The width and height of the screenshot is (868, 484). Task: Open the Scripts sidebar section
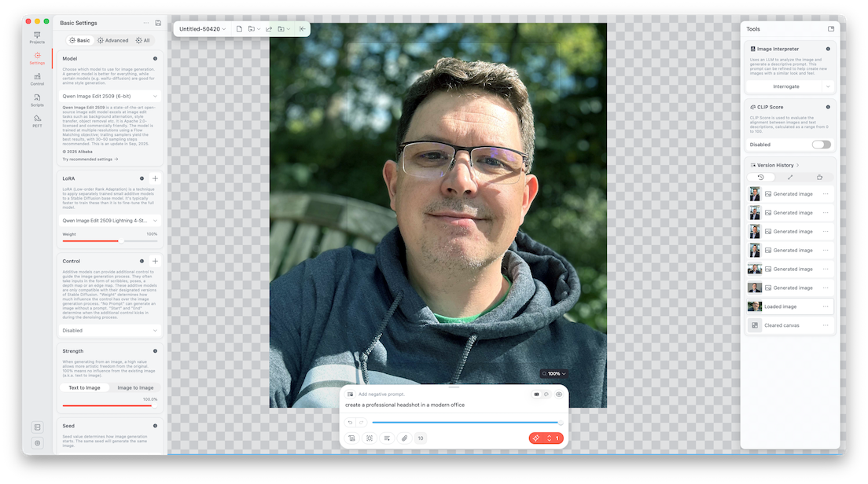click(37, 100)
